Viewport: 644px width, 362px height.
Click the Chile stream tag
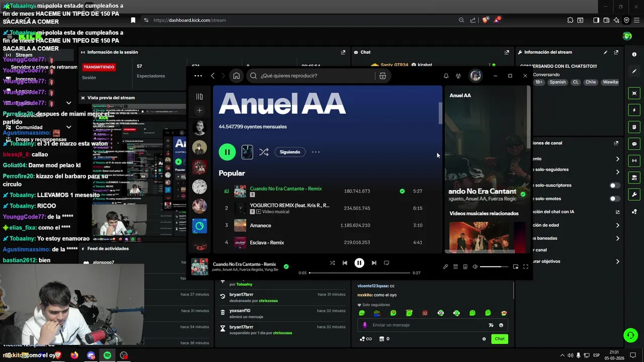(x=591, y=82)
